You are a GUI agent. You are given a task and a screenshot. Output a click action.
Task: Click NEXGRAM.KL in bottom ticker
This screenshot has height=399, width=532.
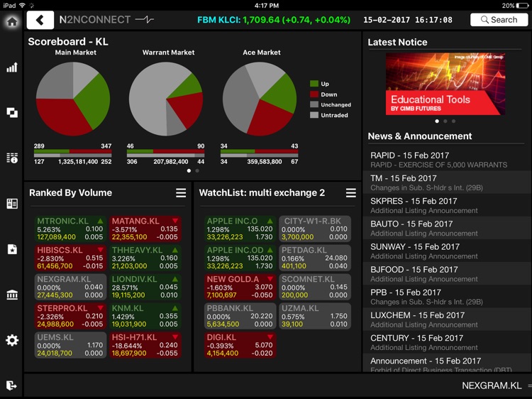492,386
